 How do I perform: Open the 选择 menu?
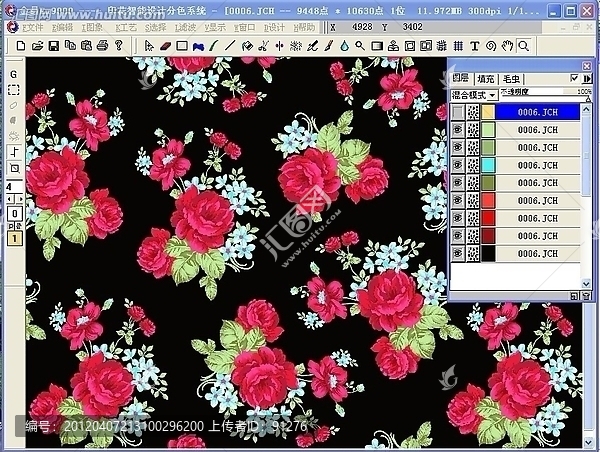(156, 28)
